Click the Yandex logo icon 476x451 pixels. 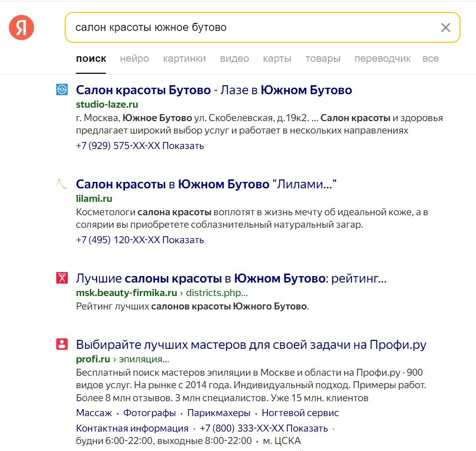click(x=21, y=27)
